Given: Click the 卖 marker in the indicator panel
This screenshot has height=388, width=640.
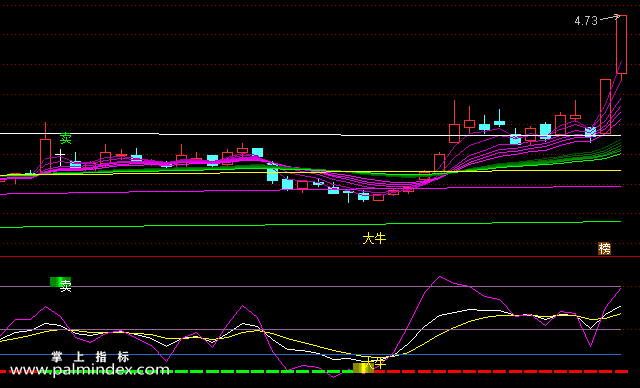Looking at the screenshot, I should tap(65, 286).
